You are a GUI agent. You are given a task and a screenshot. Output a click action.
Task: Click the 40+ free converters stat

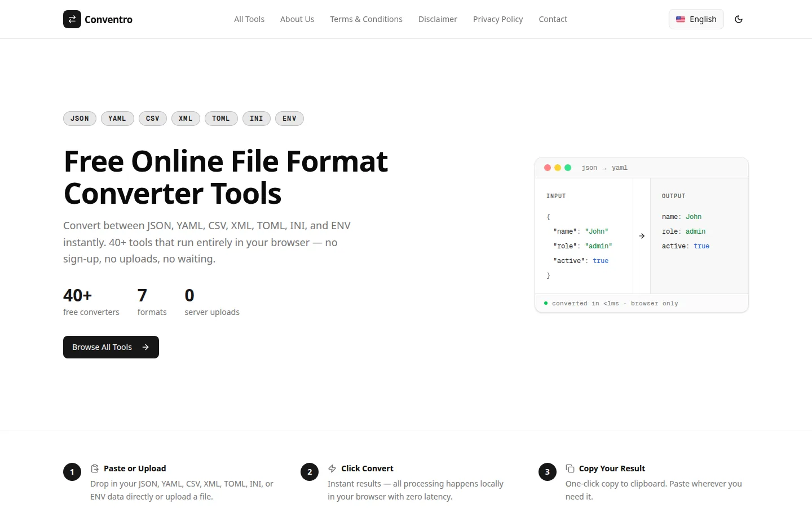(91, 301)
